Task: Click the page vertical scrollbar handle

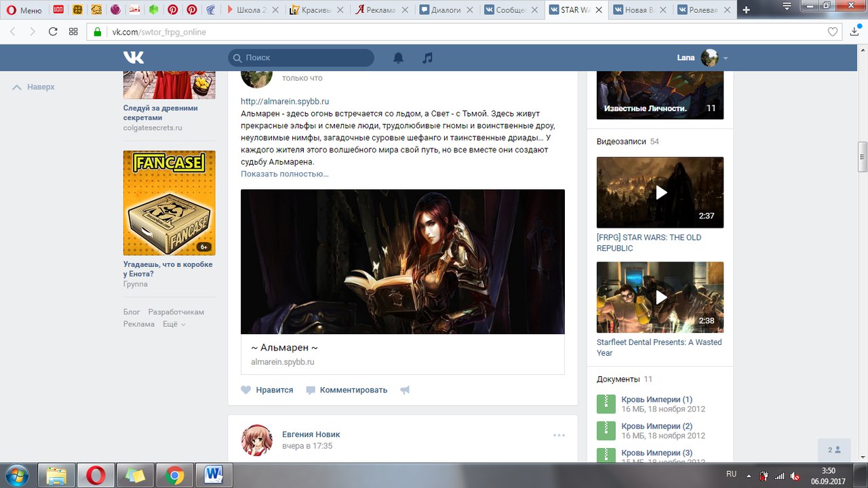Action: (862, 157)
